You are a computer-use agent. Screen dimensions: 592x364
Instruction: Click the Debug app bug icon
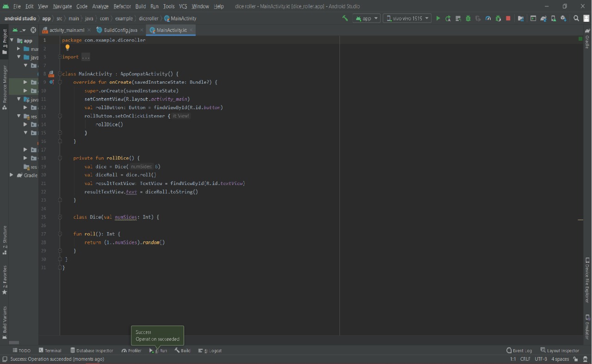[468, 19]
